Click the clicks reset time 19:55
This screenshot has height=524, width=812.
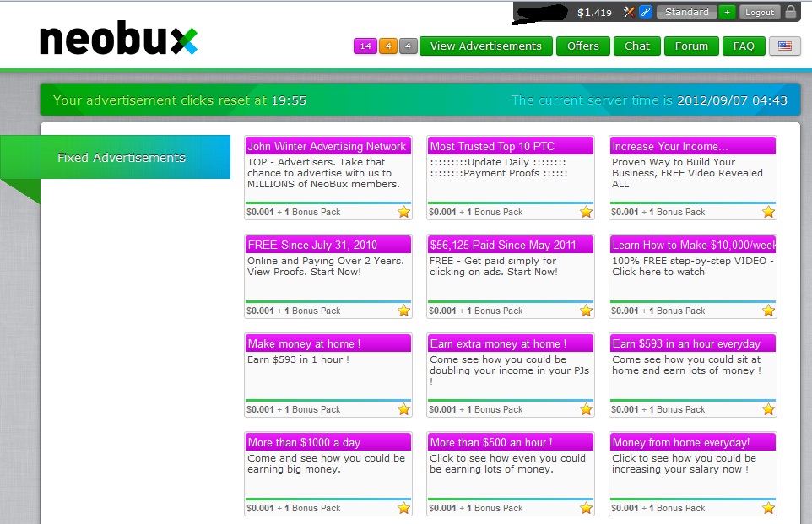tap(289, 100)
